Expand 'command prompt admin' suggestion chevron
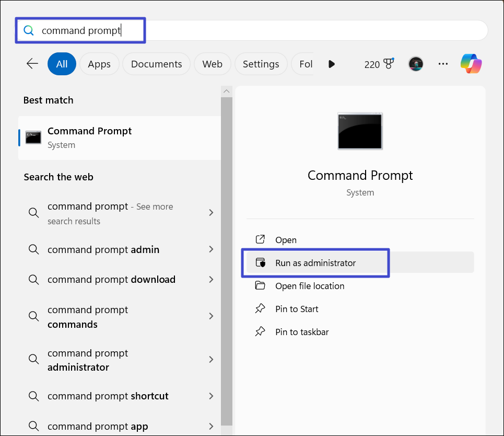 click(x=211, y=249)
